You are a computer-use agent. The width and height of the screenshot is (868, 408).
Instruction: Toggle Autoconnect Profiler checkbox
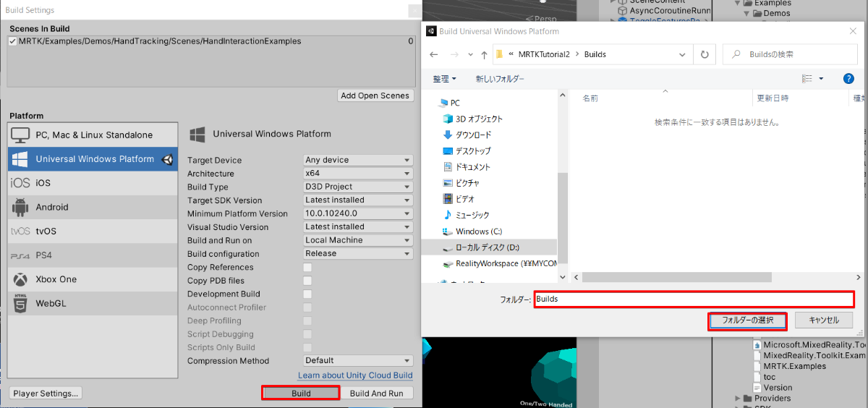[x=307, y=307]
